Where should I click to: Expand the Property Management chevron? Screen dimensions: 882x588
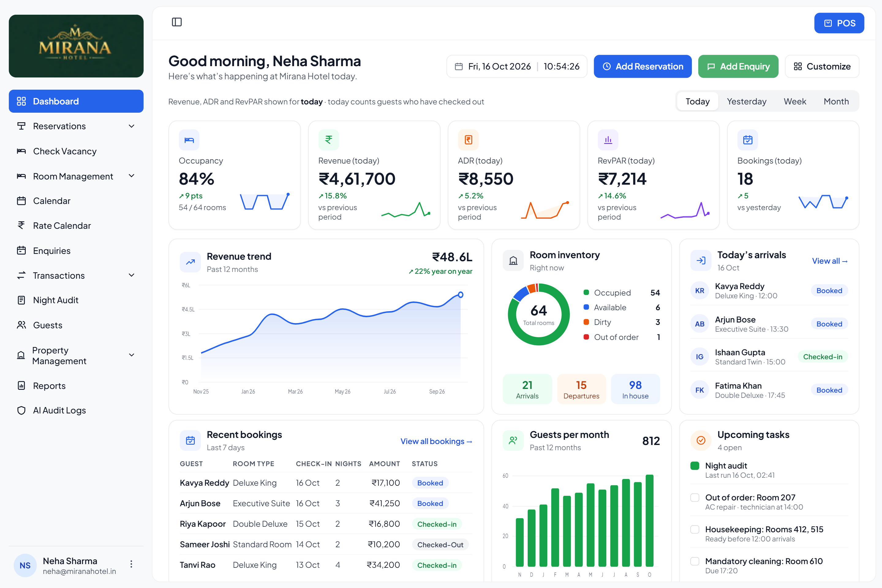(x=132, y=355)
